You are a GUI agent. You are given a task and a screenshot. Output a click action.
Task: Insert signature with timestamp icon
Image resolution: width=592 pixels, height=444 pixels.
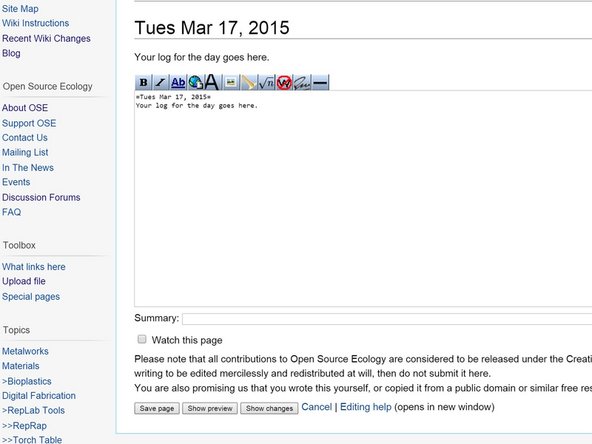302,82
